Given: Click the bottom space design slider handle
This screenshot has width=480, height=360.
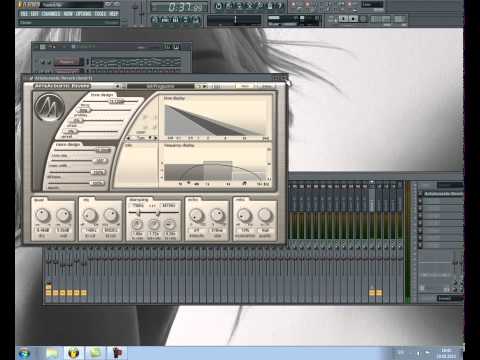Looking at the screenshot, I should (x=97, y=183).
